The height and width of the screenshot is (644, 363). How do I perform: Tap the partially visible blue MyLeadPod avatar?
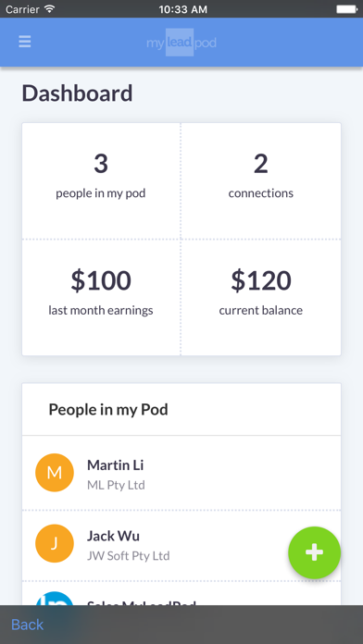pos(55,599)
